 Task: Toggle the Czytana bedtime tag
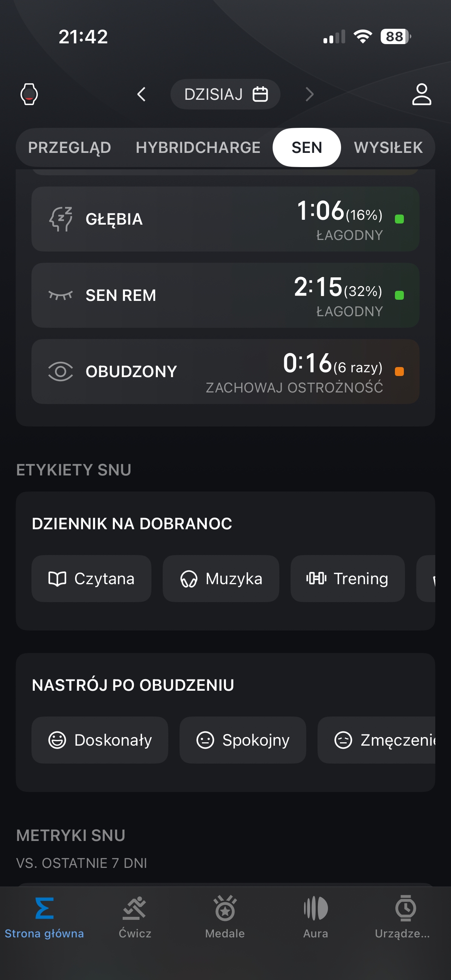click(91, 579)
